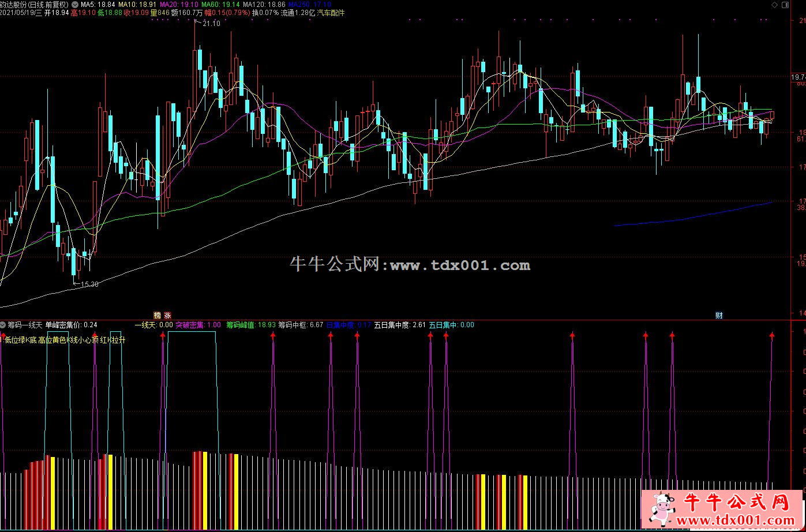Click the 筹码中枢: 6.67 value
The height and width of the screenshot is (532, 806).
coord(301,325)
